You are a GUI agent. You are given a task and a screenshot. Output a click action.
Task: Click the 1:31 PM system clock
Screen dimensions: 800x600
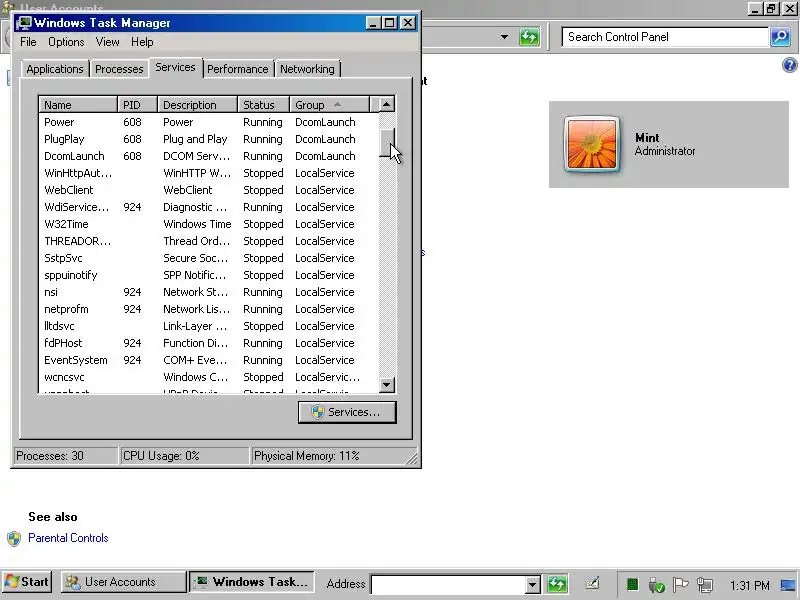coord(749,585)
